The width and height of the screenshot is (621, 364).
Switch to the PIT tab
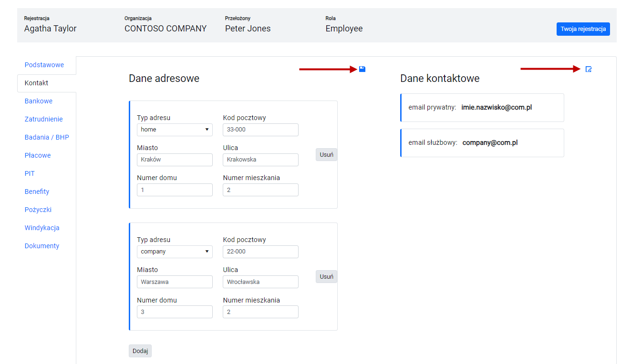pyautogui.click(x=30, y=173)
